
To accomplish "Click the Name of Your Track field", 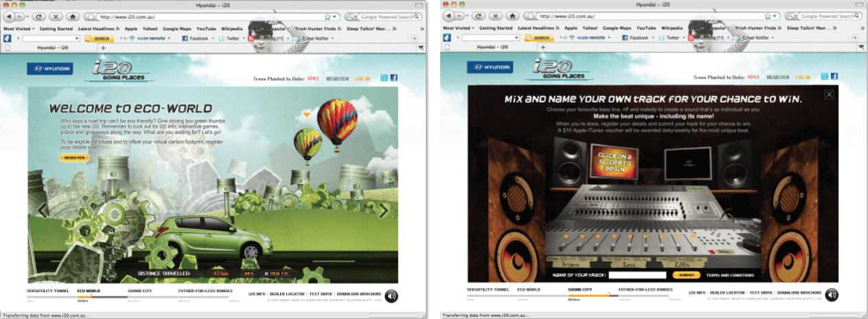I will click(637, 274).
